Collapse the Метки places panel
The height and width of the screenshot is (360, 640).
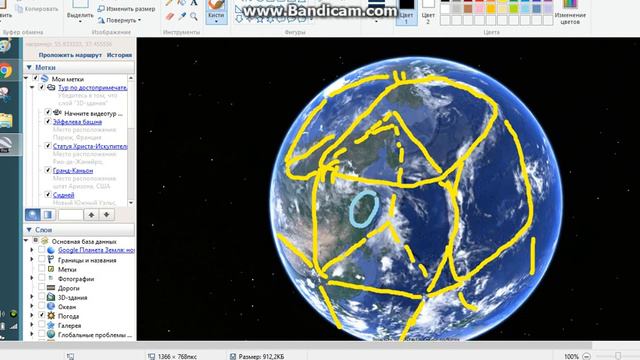(29, 67)
